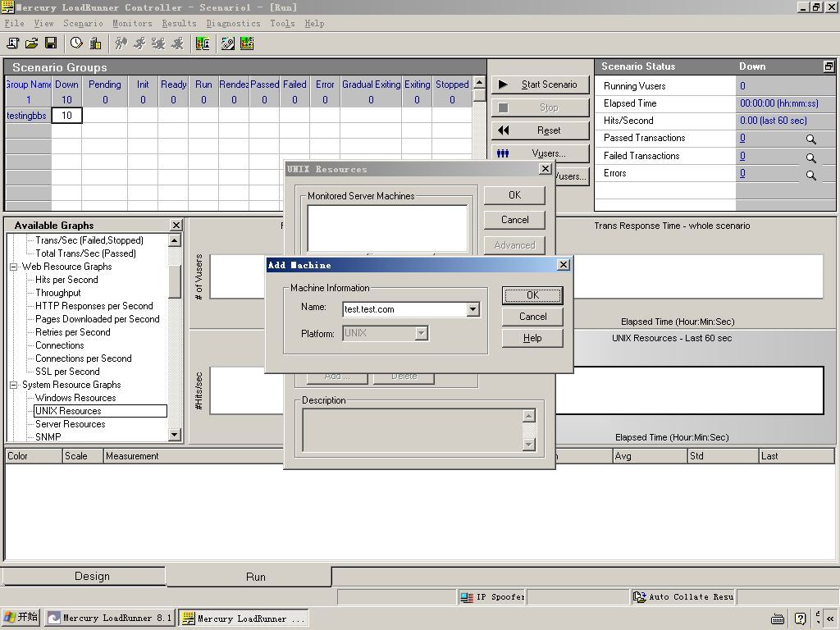Click the help question mark tray icon
840x630 pixels.
click(801, 619)
